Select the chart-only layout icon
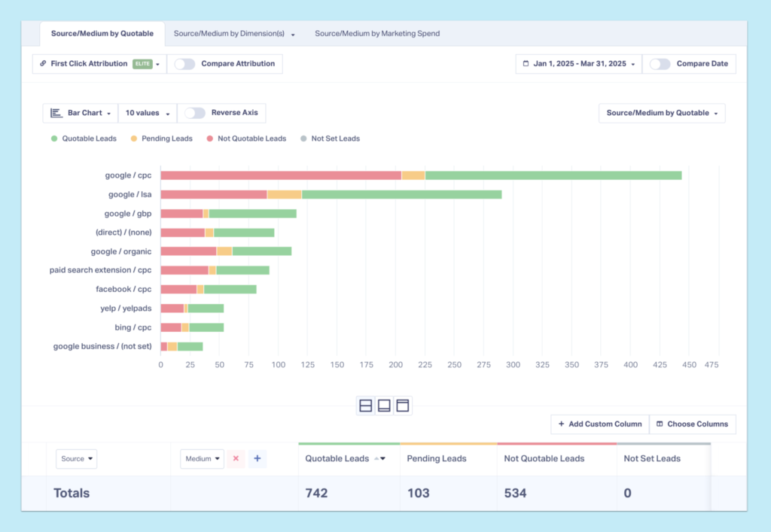The image size is (771, 532). [384, 405]
